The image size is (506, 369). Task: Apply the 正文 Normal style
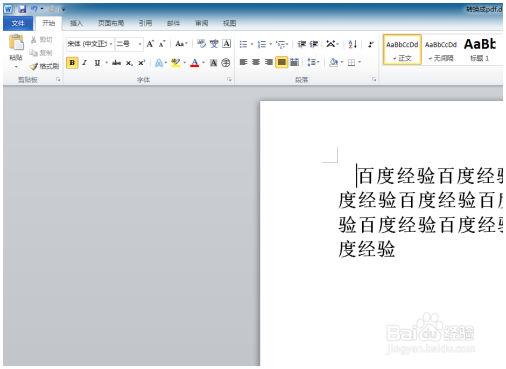click(402, 50)
